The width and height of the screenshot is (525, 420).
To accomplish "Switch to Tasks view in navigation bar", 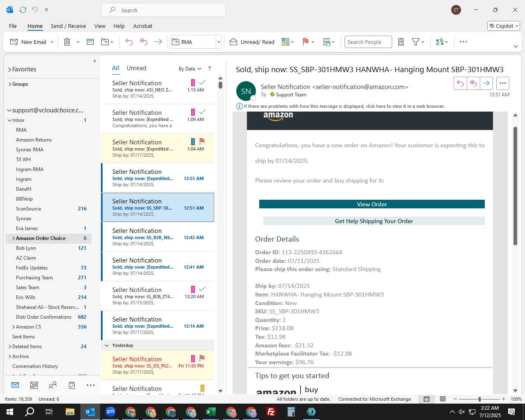I will click(x=72, y=385).
